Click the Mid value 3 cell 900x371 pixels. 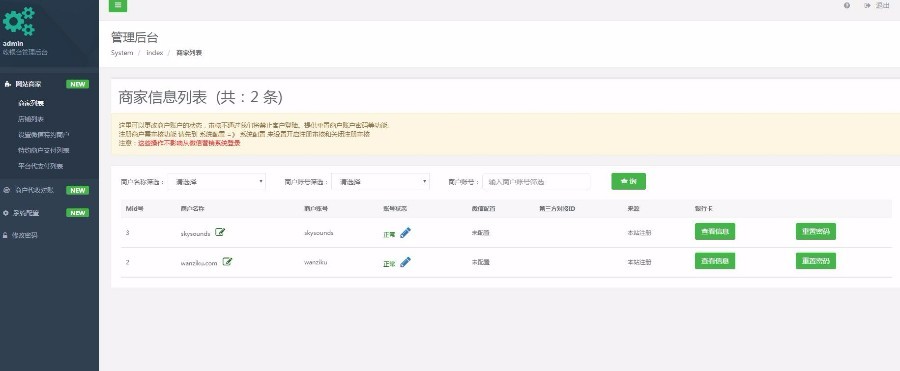click(x=127, y=233)
